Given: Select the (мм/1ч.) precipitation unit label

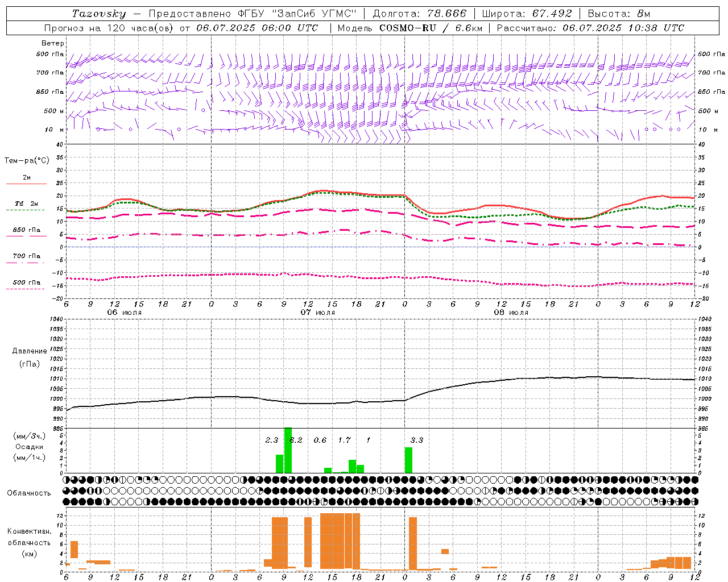Looking at the screenshot, I should [x=29, y=458].
